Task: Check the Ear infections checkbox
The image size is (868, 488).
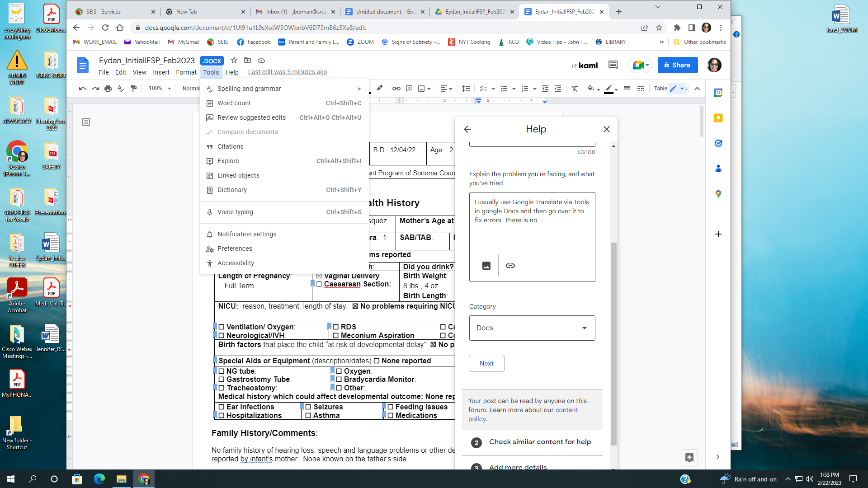Action: click(x=222, y=407)
